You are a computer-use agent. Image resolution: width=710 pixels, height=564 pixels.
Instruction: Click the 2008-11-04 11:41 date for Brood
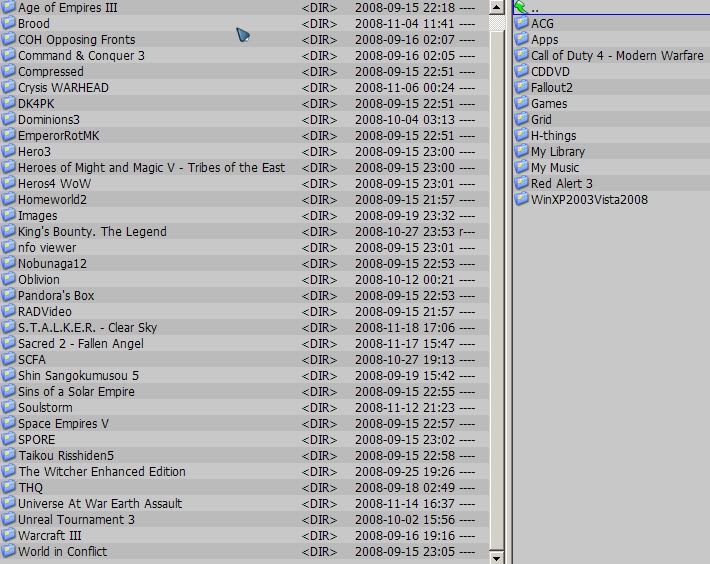click(x=405, y=24)
